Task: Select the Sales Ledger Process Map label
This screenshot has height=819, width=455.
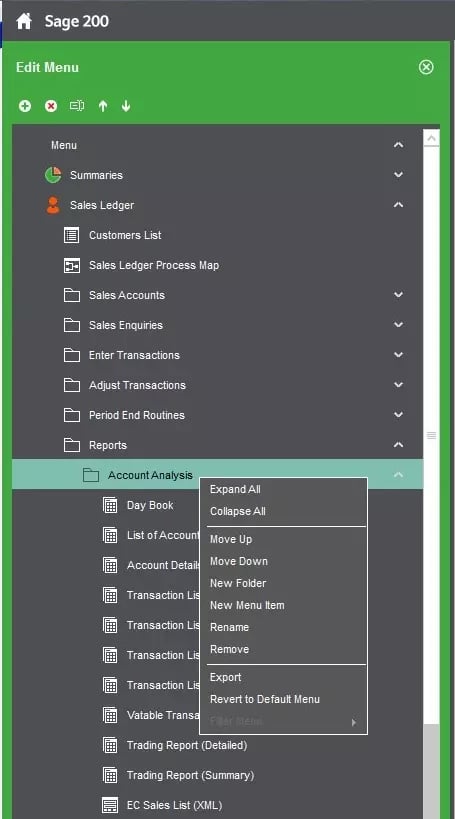Action: click(x=154, y=265)
